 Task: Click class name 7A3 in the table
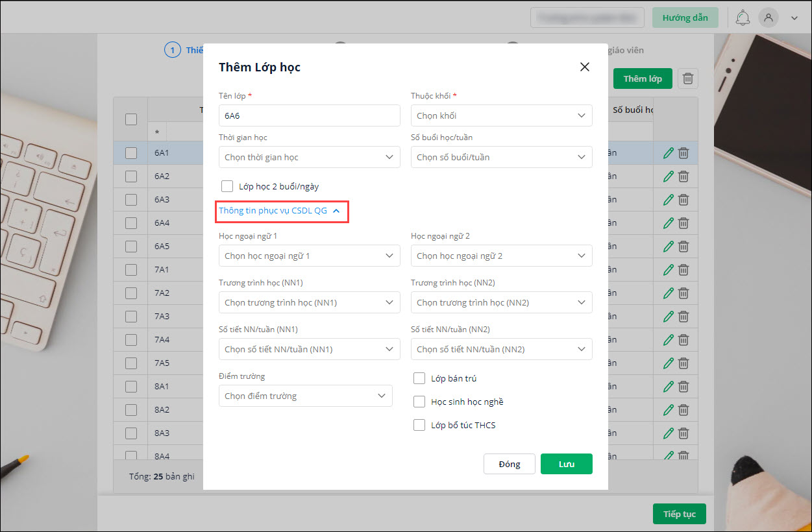[162, 317]
